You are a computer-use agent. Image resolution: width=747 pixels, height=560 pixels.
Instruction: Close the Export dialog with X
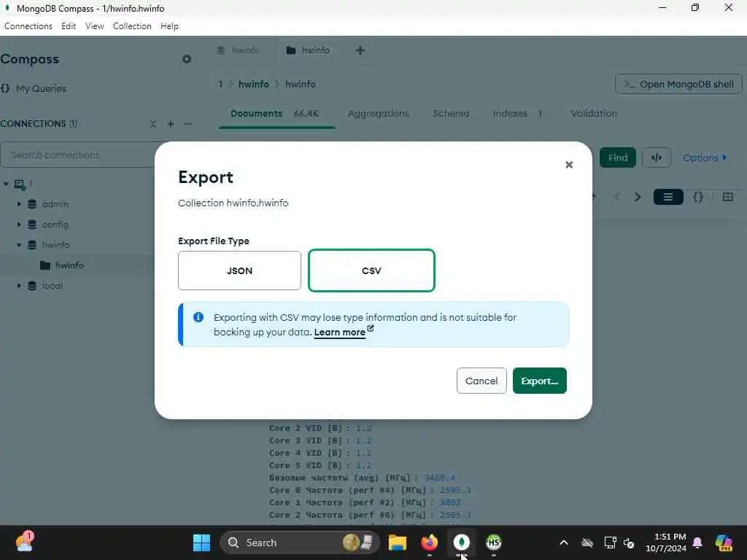point(569,165)
